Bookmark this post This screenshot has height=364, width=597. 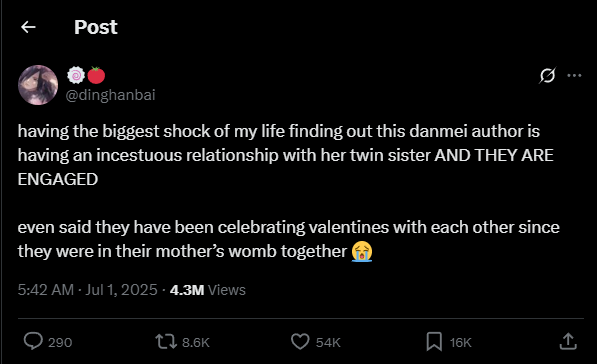(x=434, y=342)
